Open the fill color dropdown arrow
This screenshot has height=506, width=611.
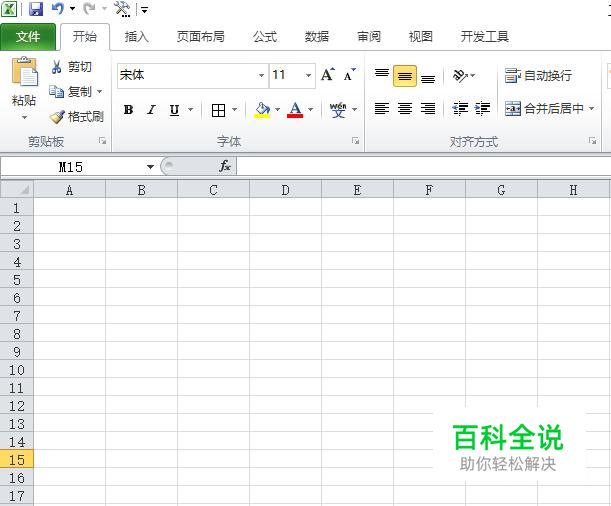[x=277, y=109]
